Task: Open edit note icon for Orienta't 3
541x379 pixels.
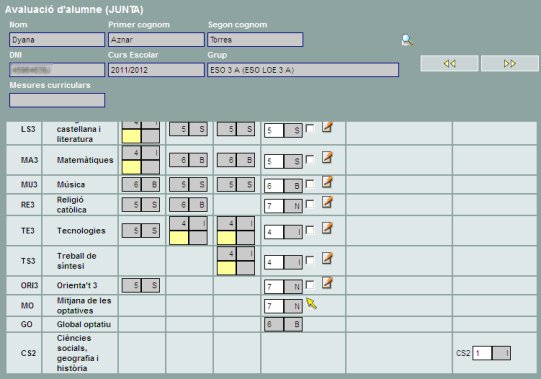Action: pos(327,283)
